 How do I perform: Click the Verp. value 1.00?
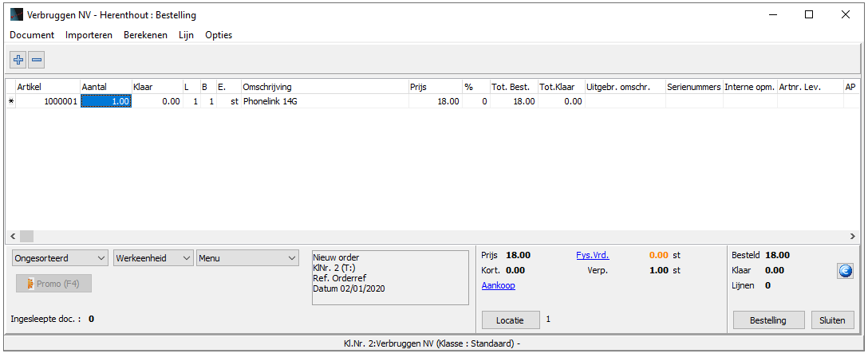pyautogui.click(x=659, y=270)
